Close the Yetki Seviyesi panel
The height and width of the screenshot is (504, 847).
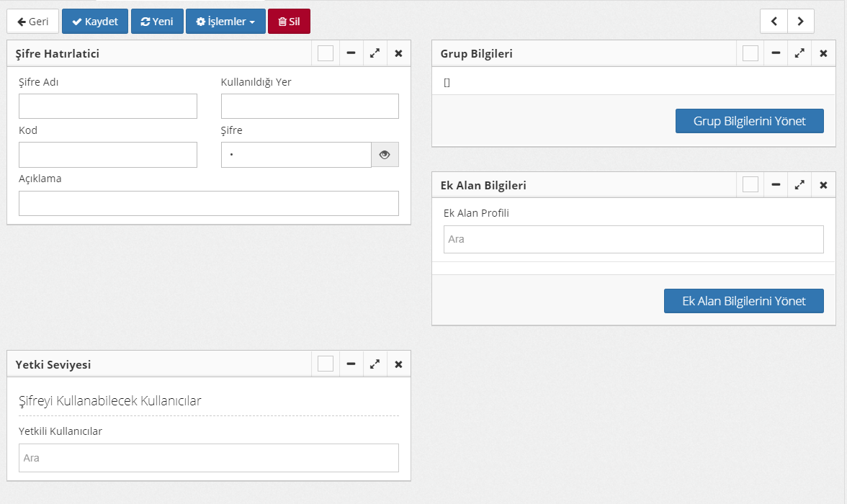[x=398, y=364]
